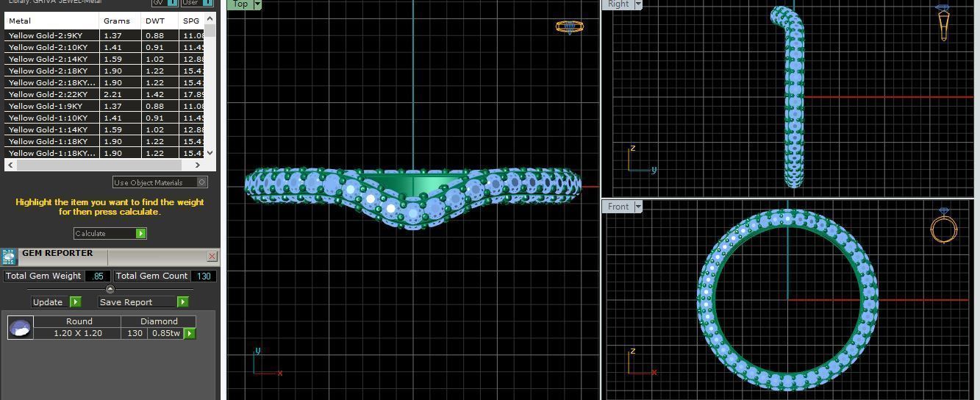
Task: Close the Gem Reporter panel
Action: pyautogui.click(x=212, y=256)
